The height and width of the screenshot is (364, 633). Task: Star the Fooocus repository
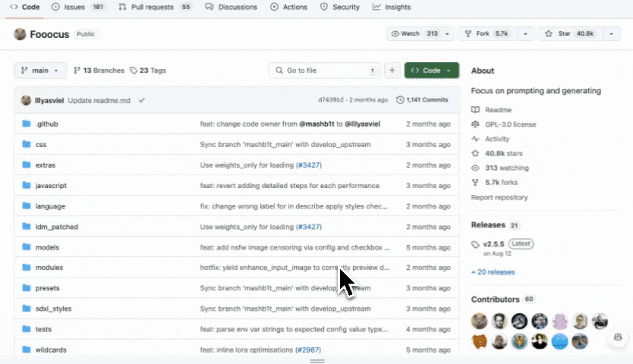coord(559,34)
